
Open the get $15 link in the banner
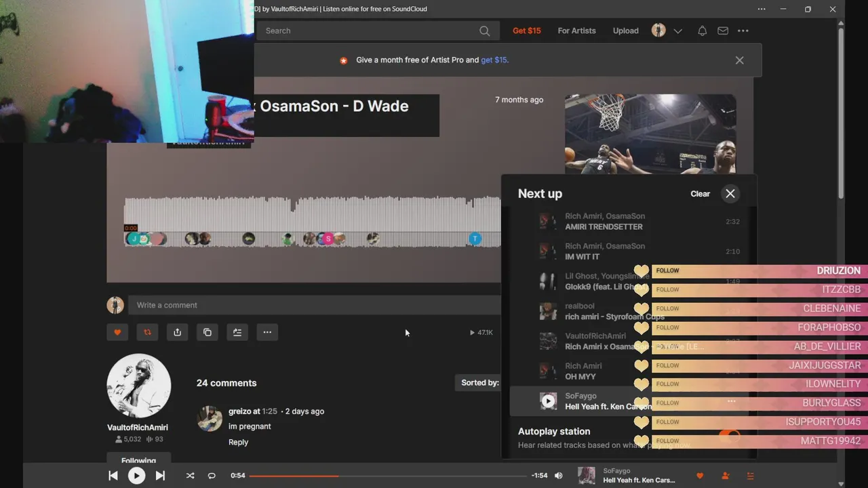[x=494, y=60]
